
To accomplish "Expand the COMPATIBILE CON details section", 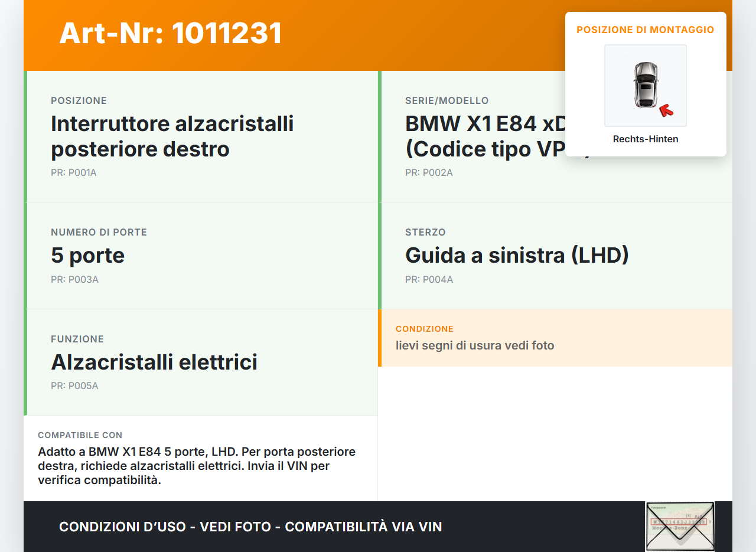I will tap(200, 458).
